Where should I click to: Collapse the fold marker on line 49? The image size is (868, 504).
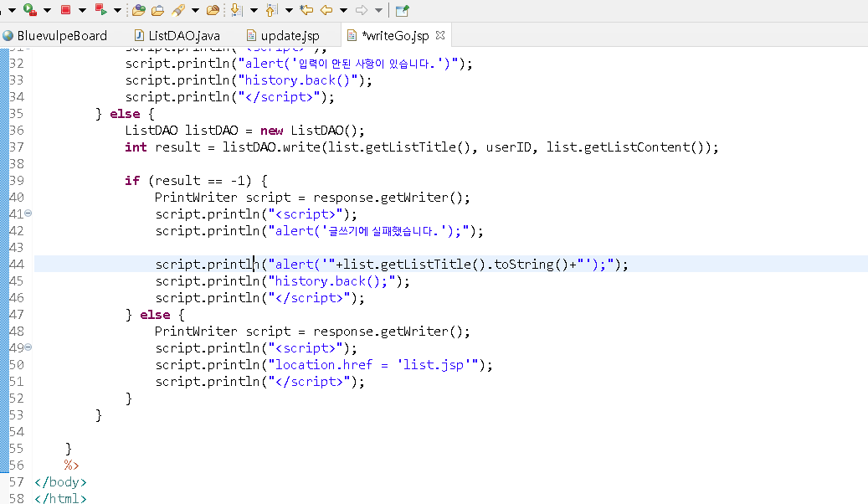28,347
